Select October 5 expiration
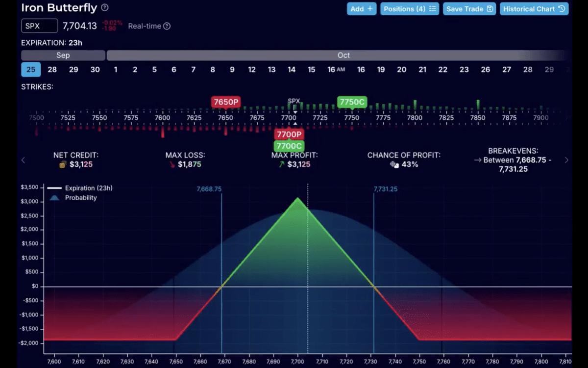Image resolution: width=588 pixels, height=368 pixels. point(154,70)
